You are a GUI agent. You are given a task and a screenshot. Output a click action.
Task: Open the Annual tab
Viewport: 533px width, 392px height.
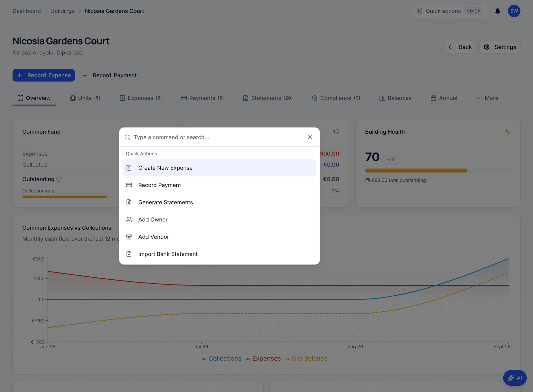click(444, 98)
